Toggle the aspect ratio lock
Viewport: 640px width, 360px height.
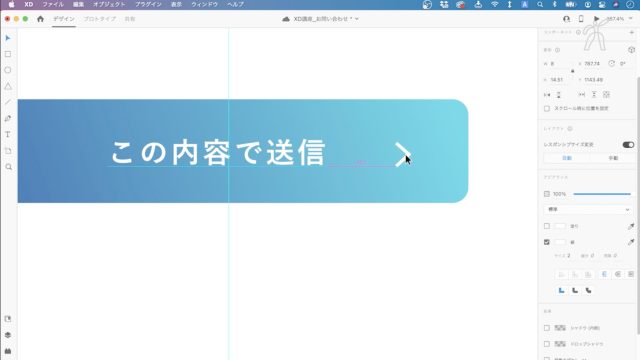(572, 71)
